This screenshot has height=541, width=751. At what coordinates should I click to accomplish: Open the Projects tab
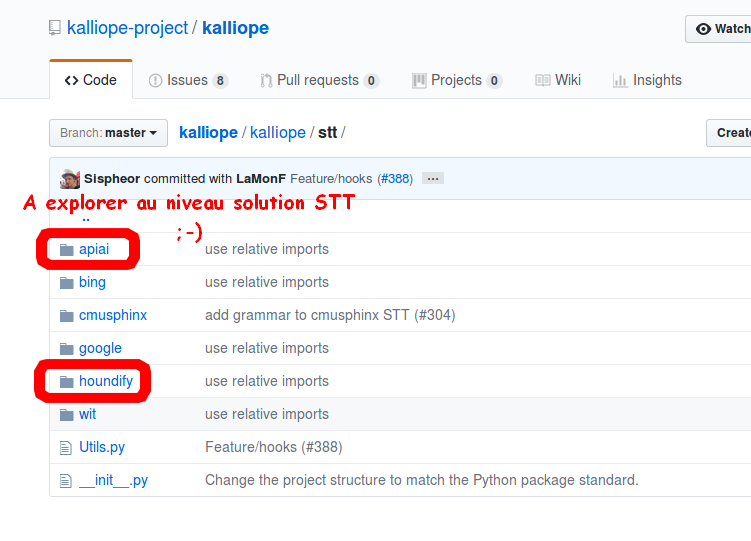click(457, 80)
